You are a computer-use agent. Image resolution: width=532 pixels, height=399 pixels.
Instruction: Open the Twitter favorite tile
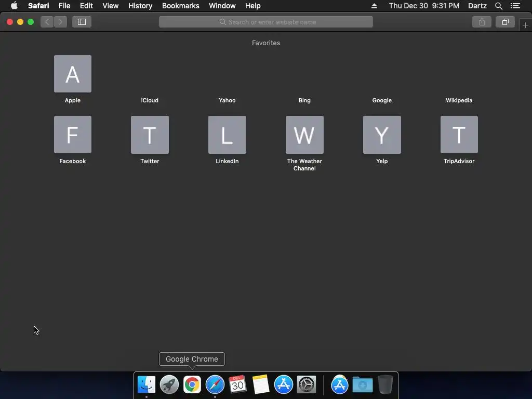tap(150, 135)
